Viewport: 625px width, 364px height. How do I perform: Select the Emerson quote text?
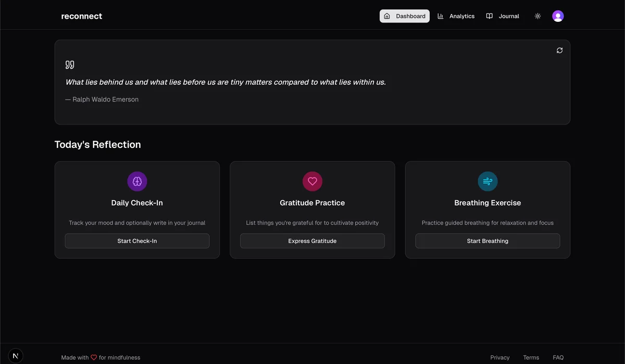pos(226,82)
